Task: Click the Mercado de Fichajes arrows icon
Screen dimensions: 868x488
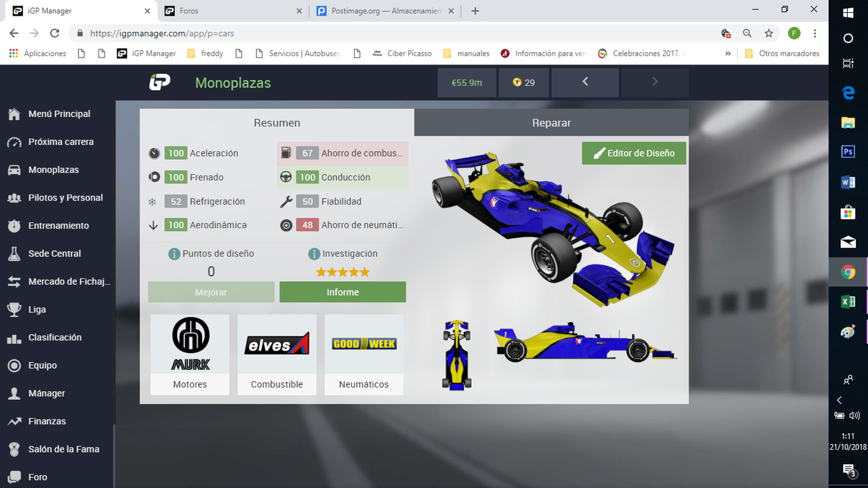Action: coord(14,281)
